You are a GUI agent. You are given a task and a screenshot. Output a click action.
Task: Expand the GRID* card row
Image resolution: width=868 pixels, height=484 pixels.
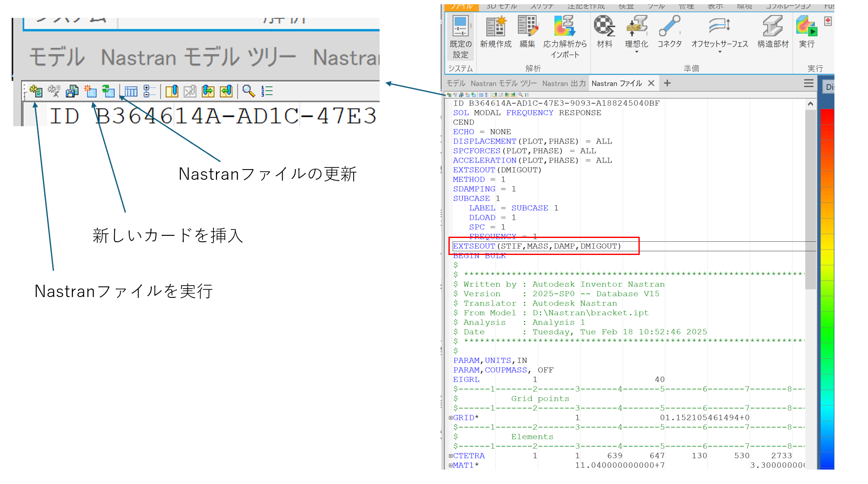[x=451, y=418]
